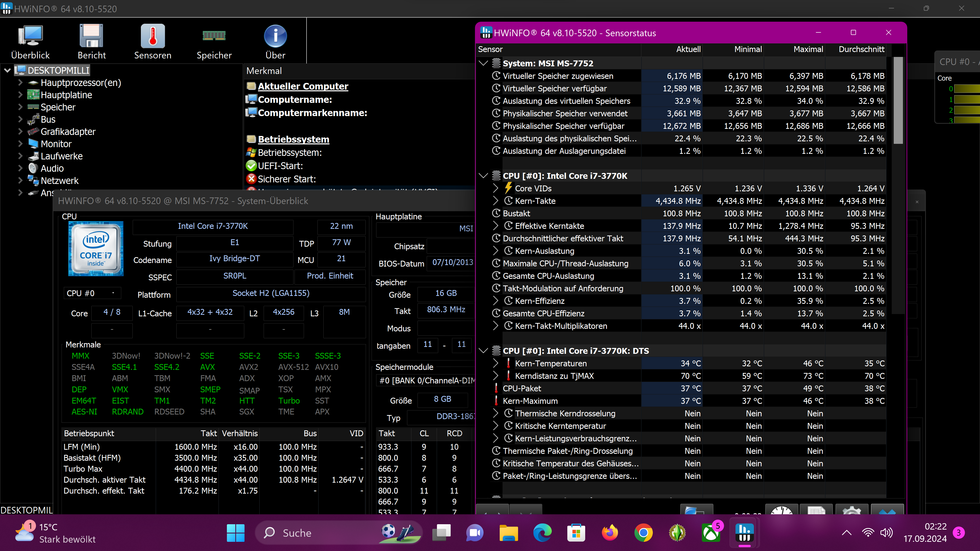
Task: Open HWiNFO from the taskbar
Action: coord(745,533)
